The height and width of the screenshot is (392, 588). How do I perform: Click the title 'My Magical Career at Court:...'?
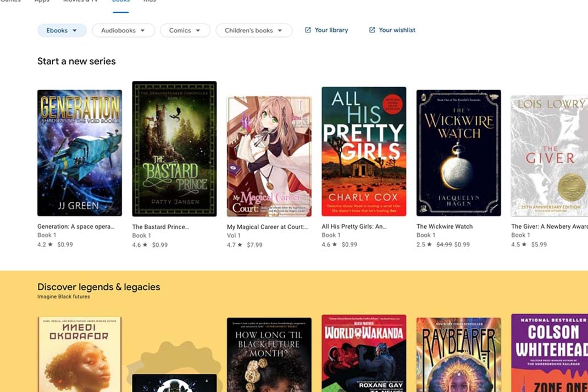point(268,227)
